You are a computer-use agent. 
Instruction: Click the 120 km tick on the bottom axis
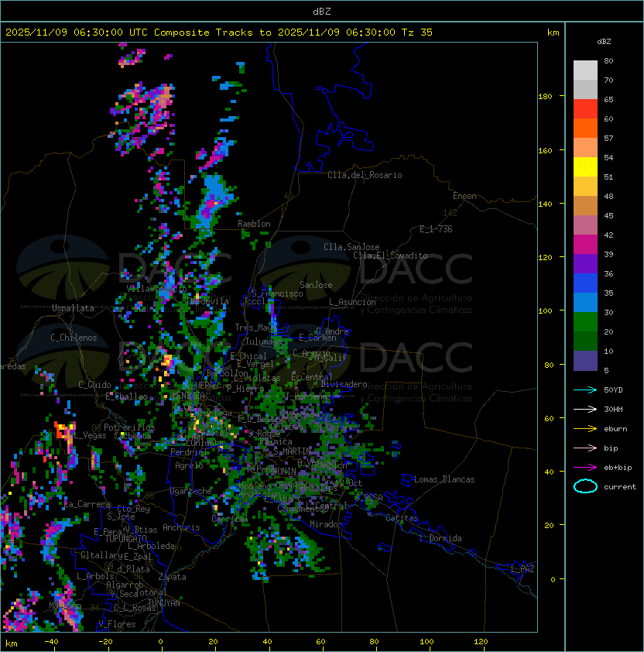click(481, 642)
